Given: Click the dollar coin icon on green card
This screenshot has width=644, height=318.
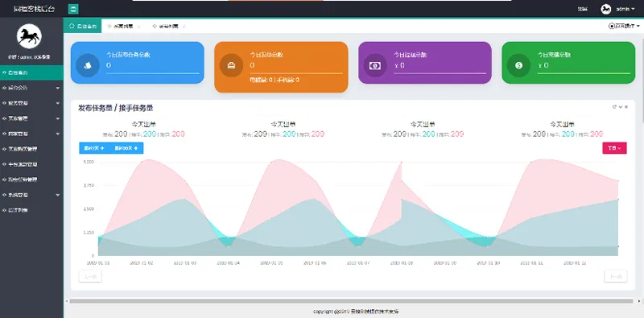Looking at the screenshot, I should pos(518,65).
